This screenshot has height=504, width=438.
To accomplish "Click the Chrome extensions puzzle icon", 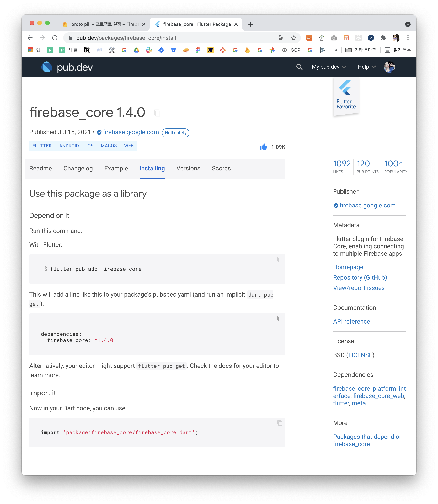I will pyautogui.click(x=383, y=38).
